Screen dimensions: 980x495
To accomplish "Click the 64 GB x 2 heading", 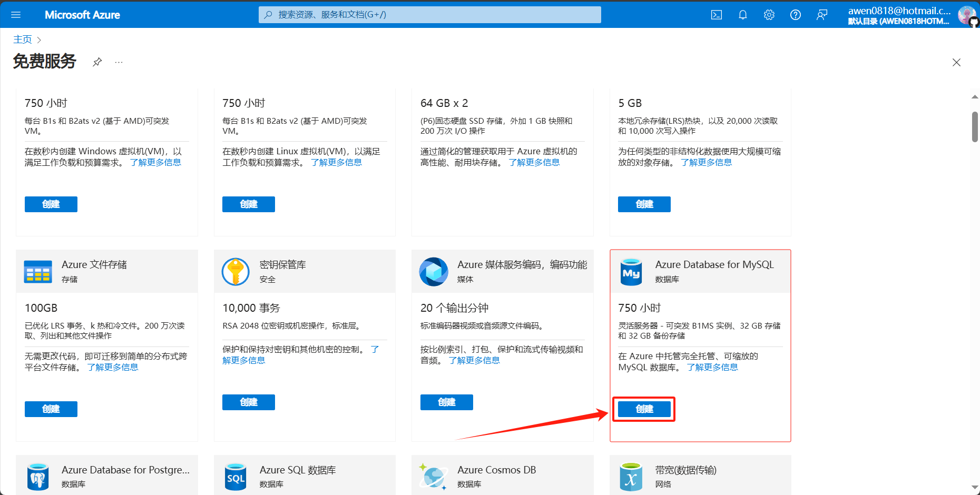I will click(x=444, y=103).
